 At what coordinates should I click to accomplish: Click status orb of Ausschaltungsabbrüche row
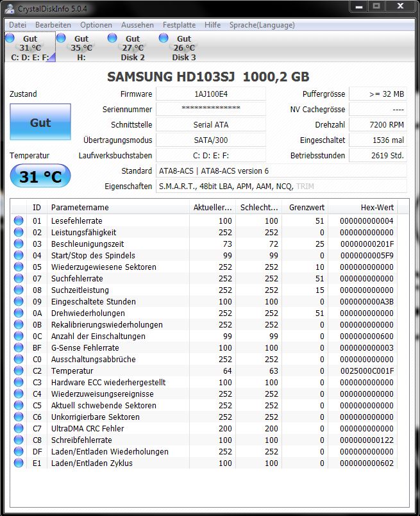click(19, 359)
